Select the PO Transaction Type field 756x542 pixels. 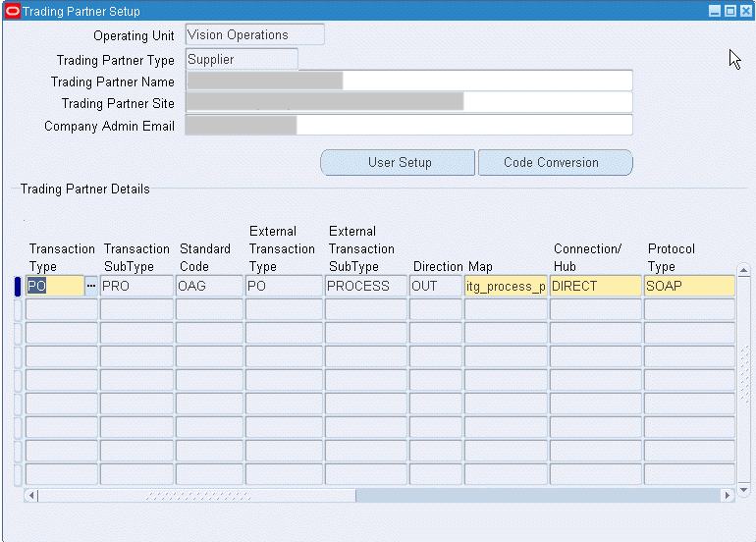point(54,286)
